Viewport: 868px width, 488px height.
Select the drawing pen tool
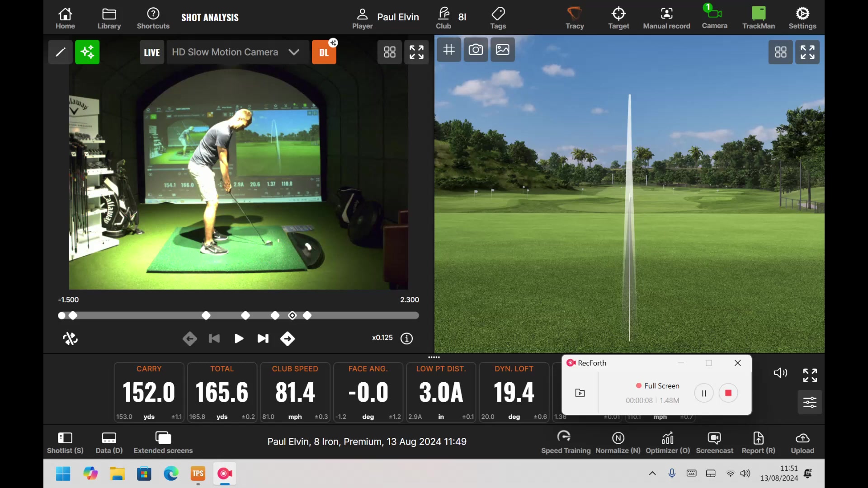pyautogui.click(x=60, y=52)
